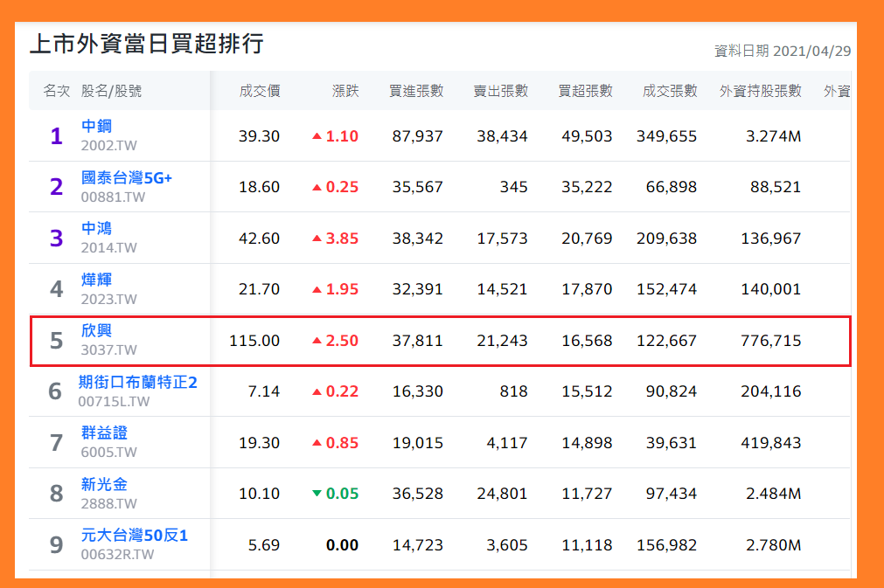Open the 欣興 stock link
The height and width of the screenshot is (588, 884).
96,330
